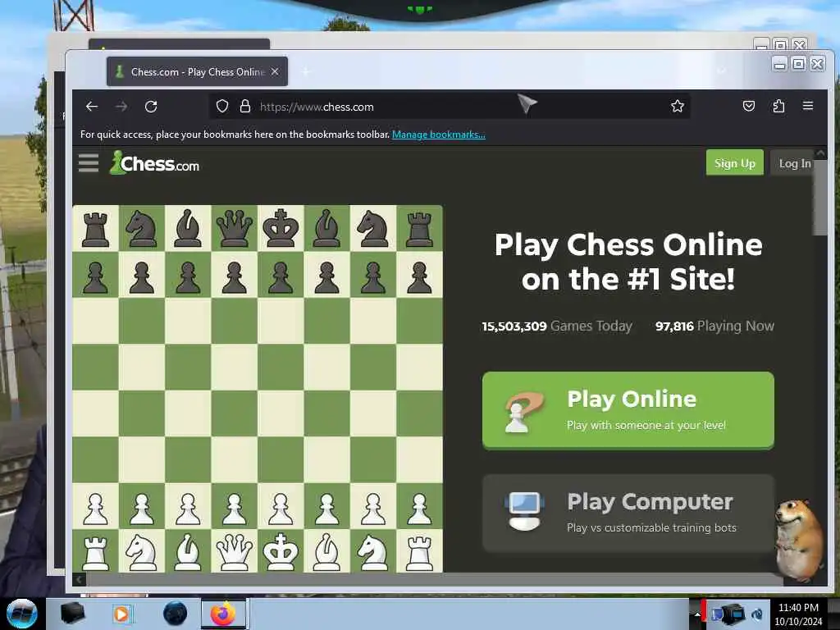Open the globe taskbar icon
The height and width of the screenshot is (630, 840).
coord(176,614)
